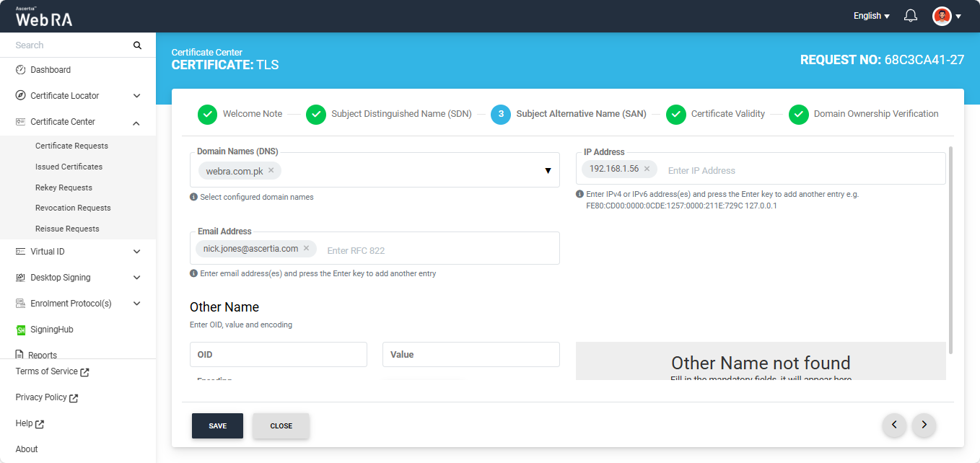Remove the webra.com.pk domain chip
The image size is (980, 463).
(x=271, y=171)
